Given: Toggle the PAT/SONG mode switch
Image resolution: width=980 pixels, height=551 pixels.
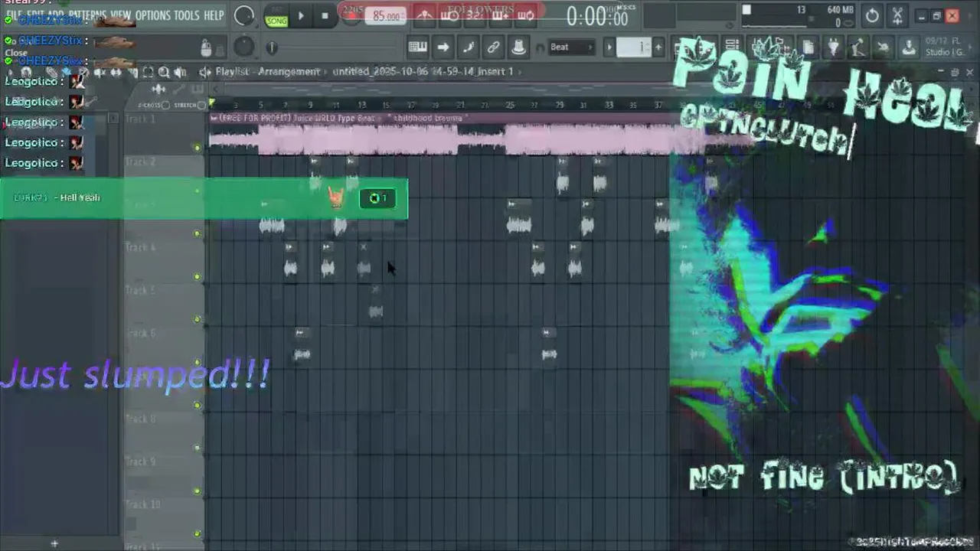Looking at the screenshot, I should [x=276, y=17].
